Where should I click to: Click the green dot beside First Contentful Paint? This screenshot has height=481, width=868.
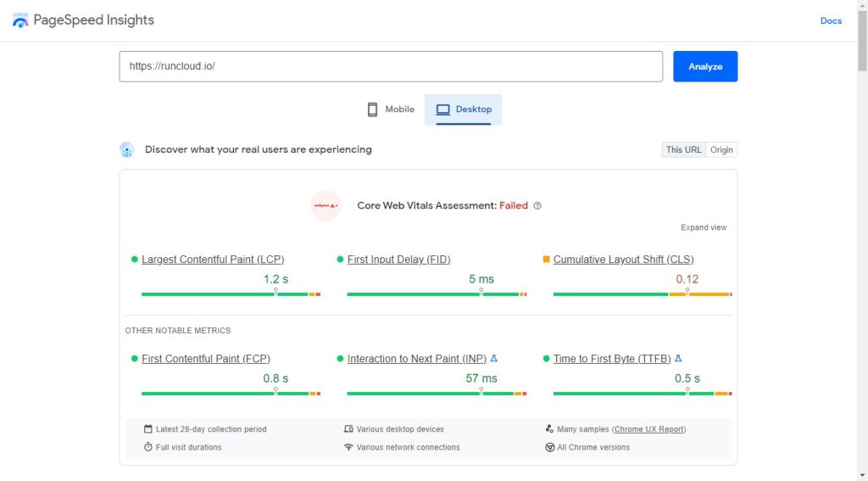135,359
